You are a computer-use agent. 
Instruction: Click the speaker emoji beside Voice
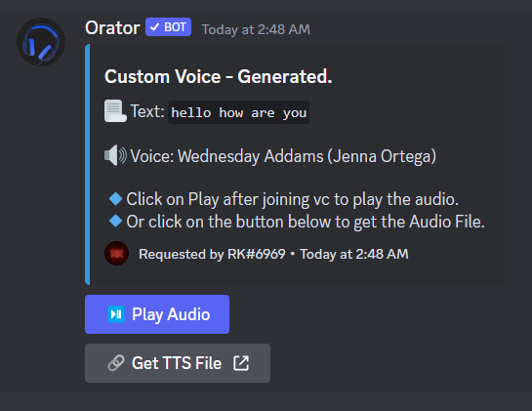pyautogui.click(x=115, y=155)
